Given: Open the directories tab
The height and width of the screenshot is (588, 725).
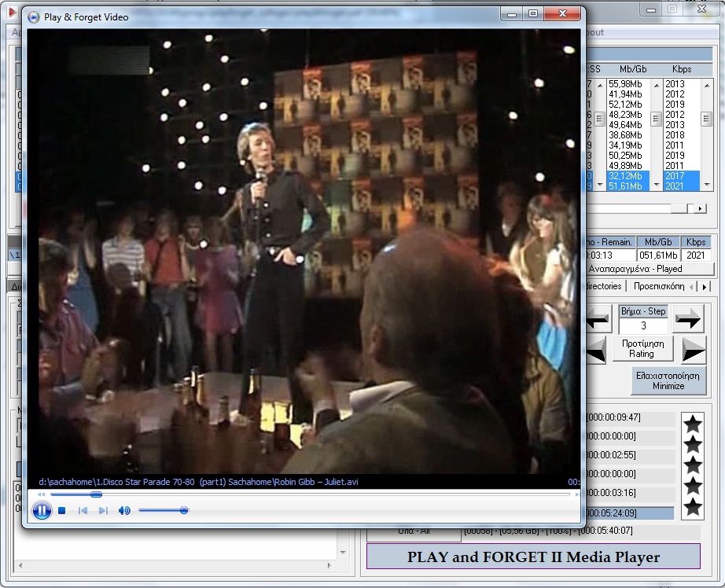Looking at the screenshot, I should coord(603,286).
